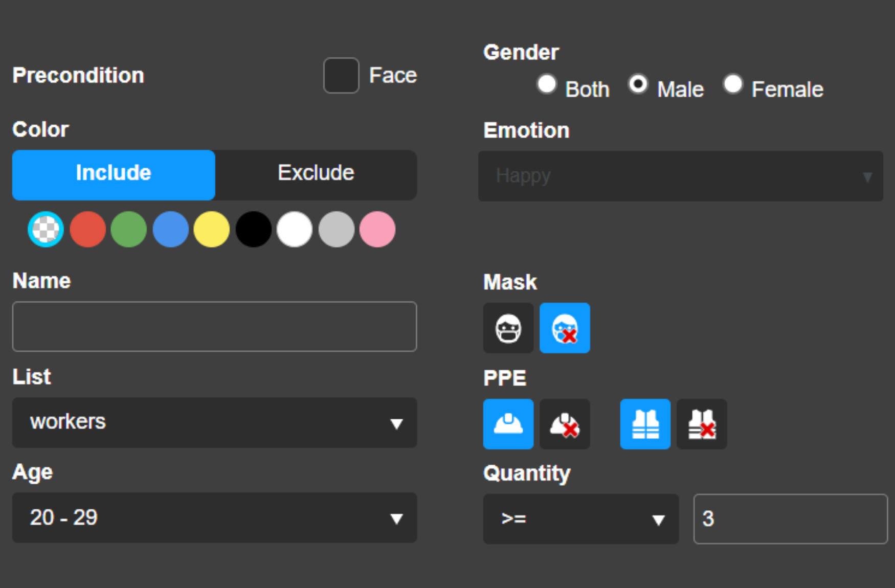
Task: Select the mask-wearing face icon
Action: [x=508, y=328]
